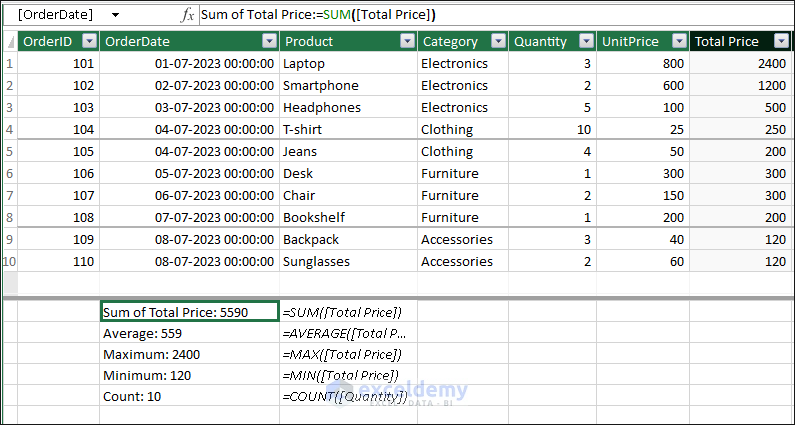The width and height of the screenshot is (795, 425).
Task: Select the Sum of Total Price measure cell
Action: coord(189,312)
